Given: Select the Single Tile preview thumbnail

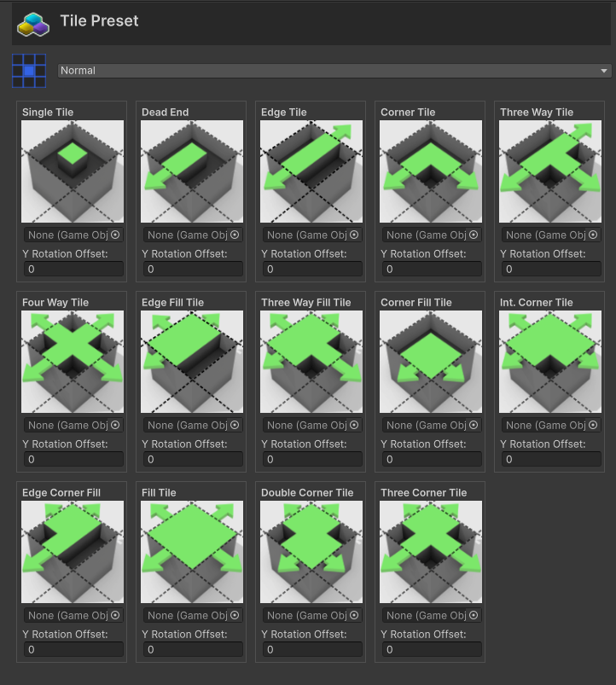Looking at the screenshot, I should [x=73, y=171].
